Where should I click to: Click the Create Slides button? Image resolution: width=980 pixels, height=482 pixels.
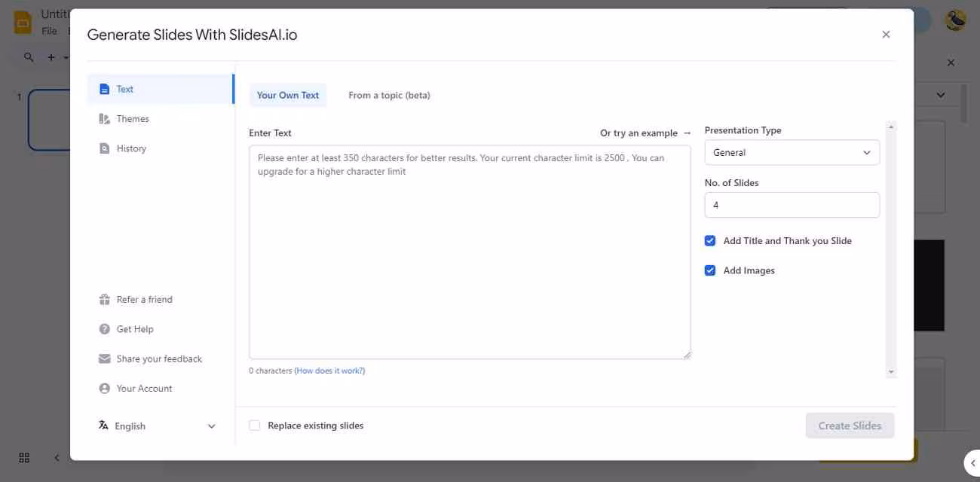(x=850, y=426)
